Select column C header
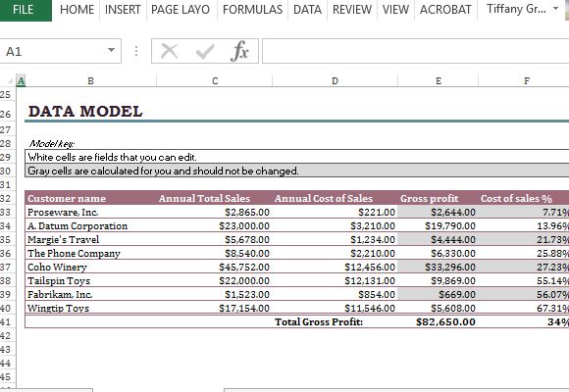 [215, 81]
